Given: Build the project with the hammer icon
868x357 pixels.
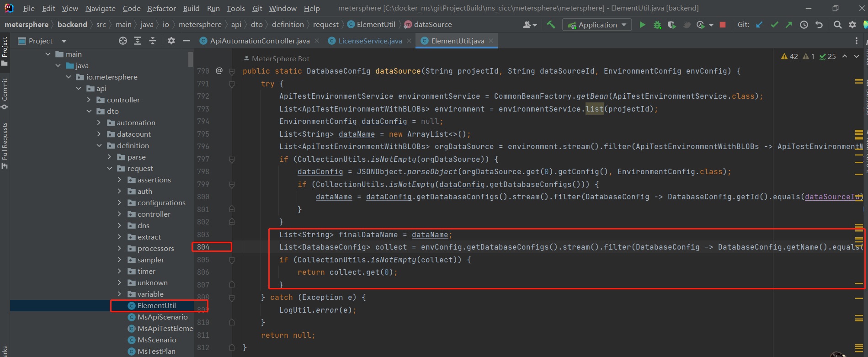Looking at the screenshot, I should 551,25.
